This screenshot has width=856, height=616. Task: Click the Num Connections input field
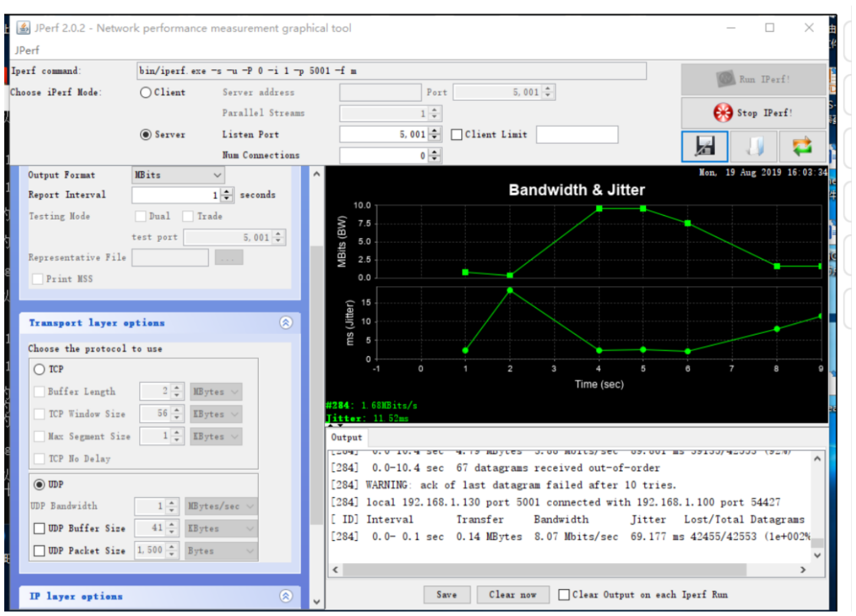point(383,155)
